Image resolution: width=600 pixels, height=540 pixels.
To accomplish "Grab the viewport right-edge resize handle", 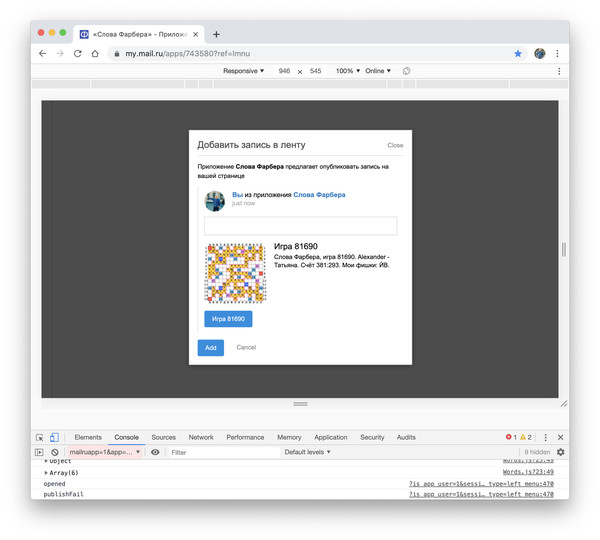I will 564,249.
